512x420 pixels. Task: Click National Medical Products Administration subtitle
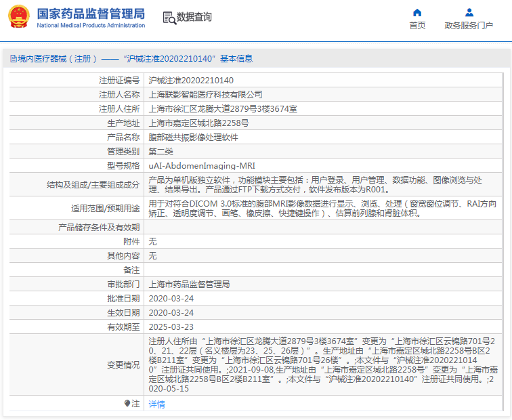91,26
